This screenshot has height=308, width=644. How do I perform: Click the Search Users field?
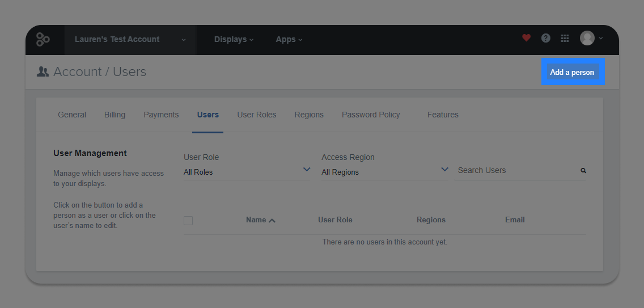[x=520, y=171]
